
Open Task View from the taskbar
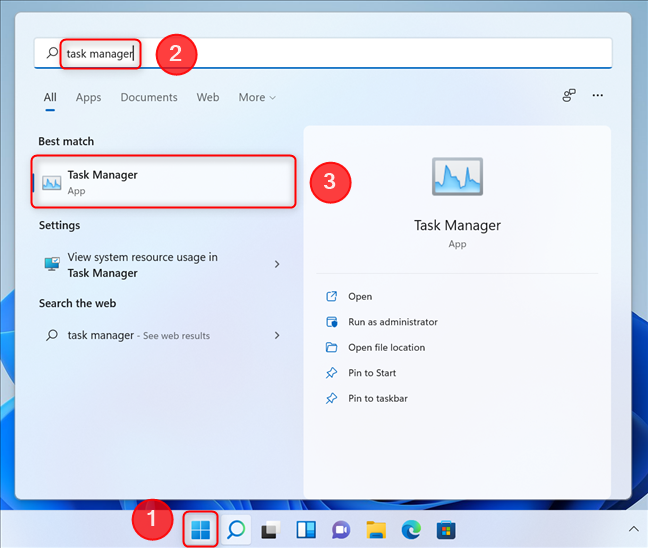271,529
